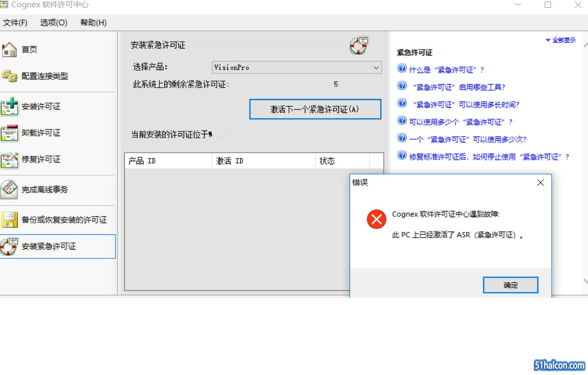Click the lifebuoy icon in panel header
Viewport: 588px width, 375px height.
[359, 45]
